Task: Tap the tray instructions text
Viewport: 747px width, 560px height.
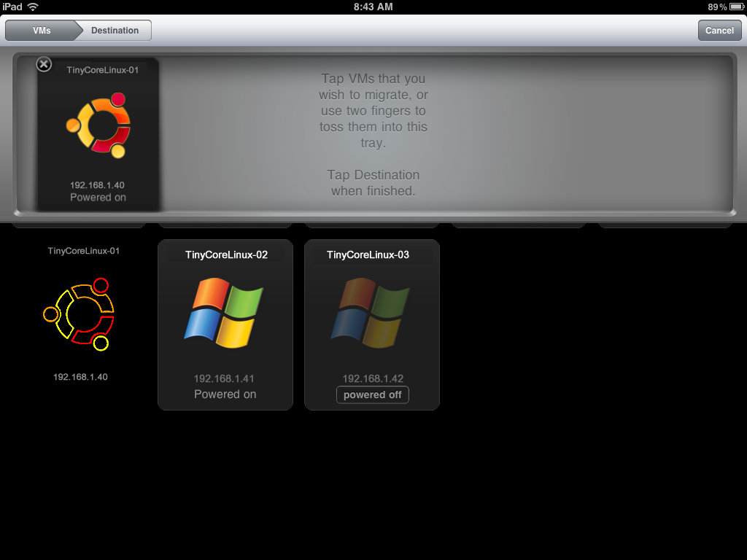Action: [373, 134]
